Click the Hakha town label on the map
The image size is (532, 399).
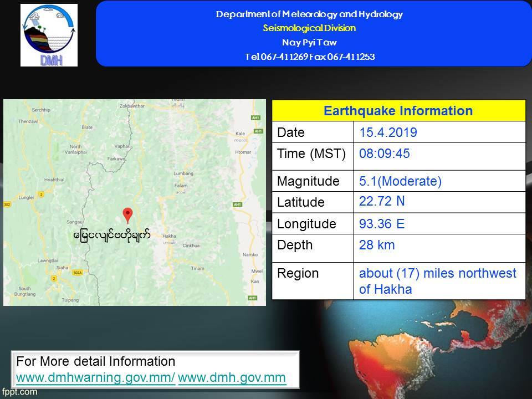(x=170, y=236)
